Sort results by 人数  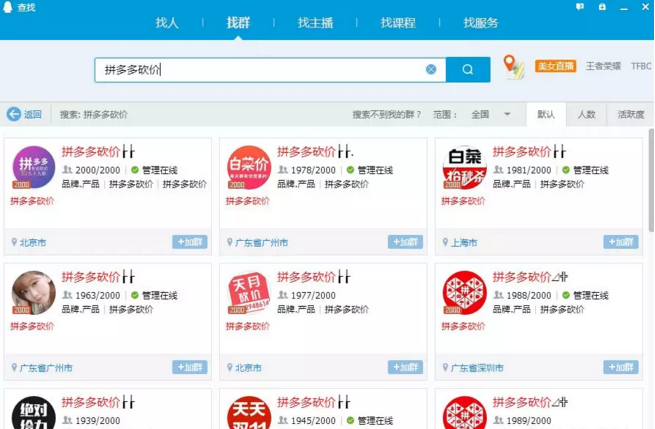coord(586,114)
